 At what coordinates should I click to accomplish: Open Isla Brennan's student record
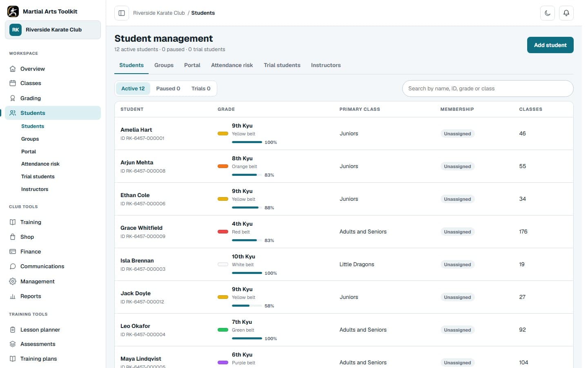coord(344,265)
